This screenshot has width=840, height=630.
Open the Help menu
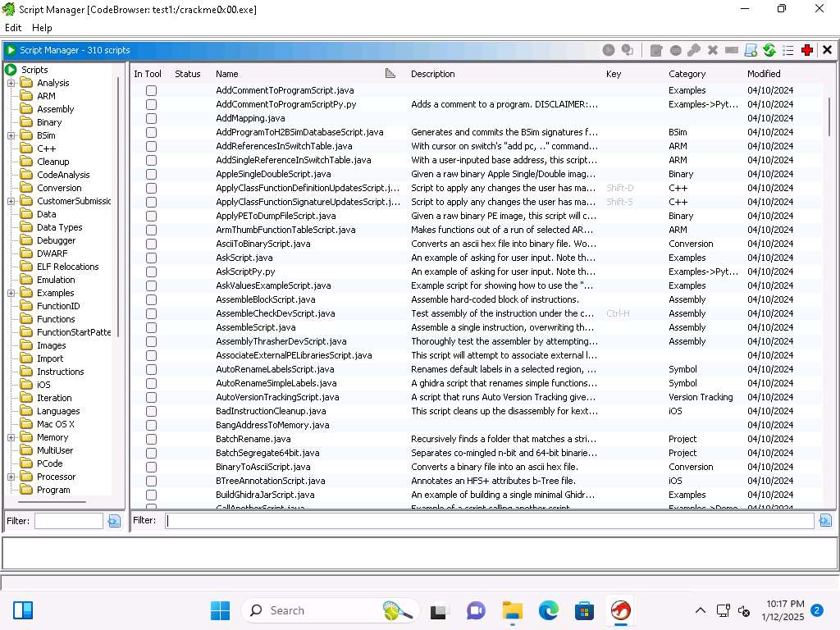tap(42, 28)
